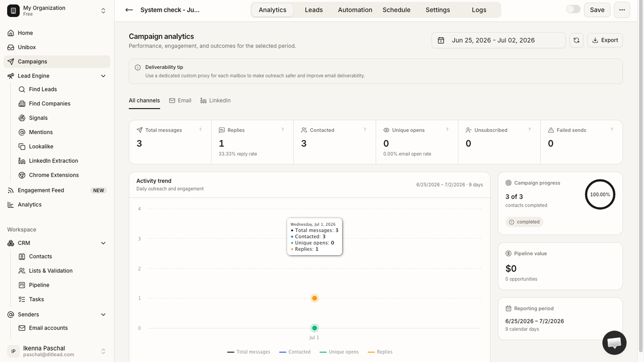
Task: Click the NEW badge on Engagement Feed
Action: pos(98,190)
